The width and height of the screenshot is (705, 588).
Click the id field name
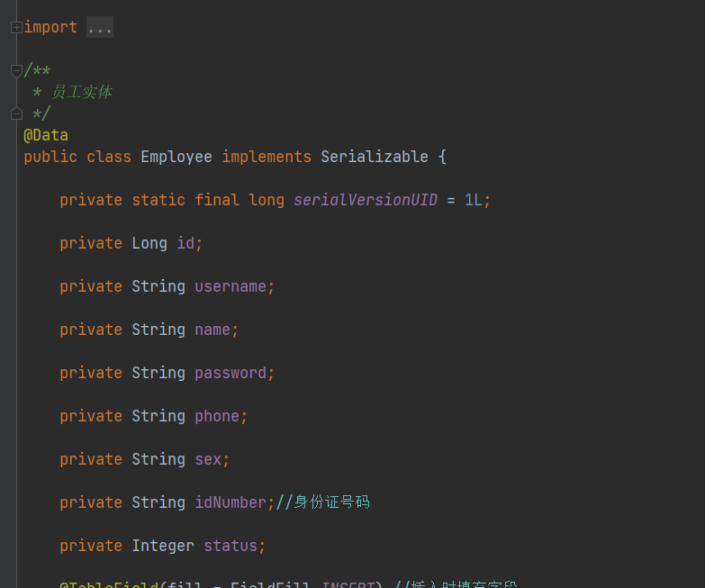[185, 243]
